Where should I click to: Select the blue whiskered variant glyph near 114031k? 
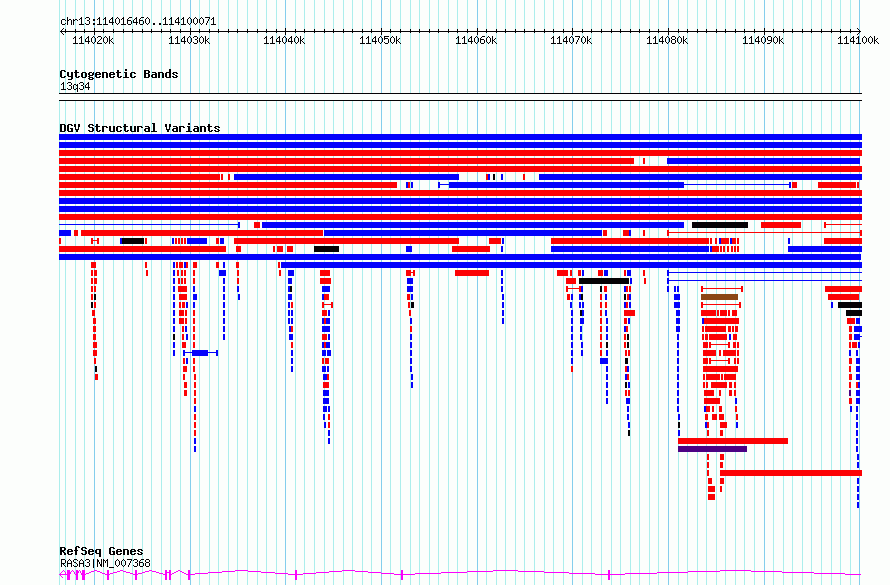[200, 353]
